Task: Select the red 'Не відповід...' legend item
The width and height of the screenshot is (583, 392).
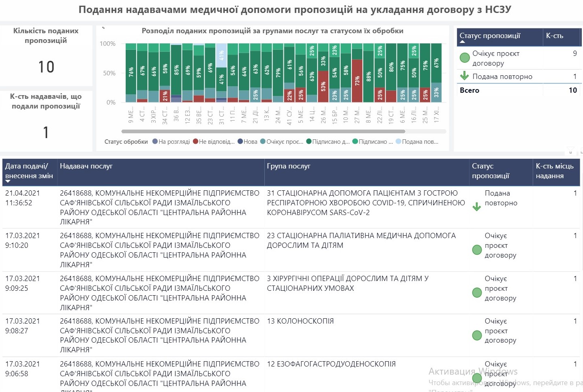Action: pyautogui.click(x=214, y=142)
